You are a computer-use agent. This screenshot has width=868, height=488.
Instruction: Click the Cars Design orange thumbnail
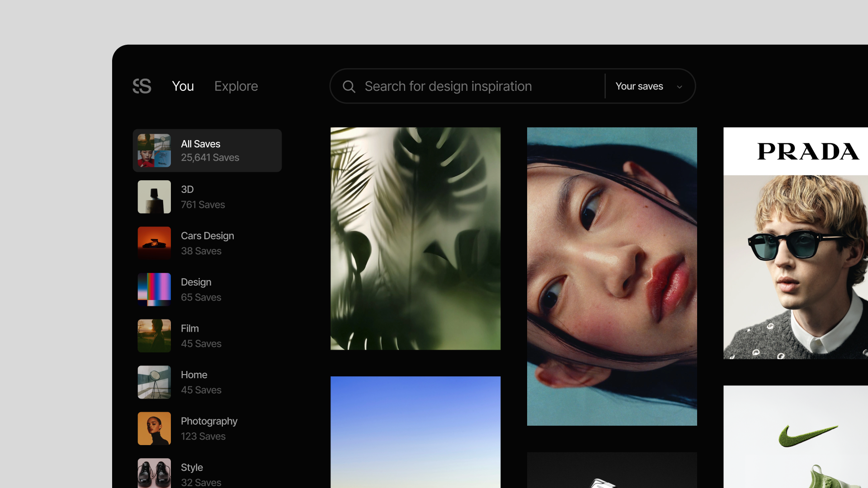pos(154,243)
